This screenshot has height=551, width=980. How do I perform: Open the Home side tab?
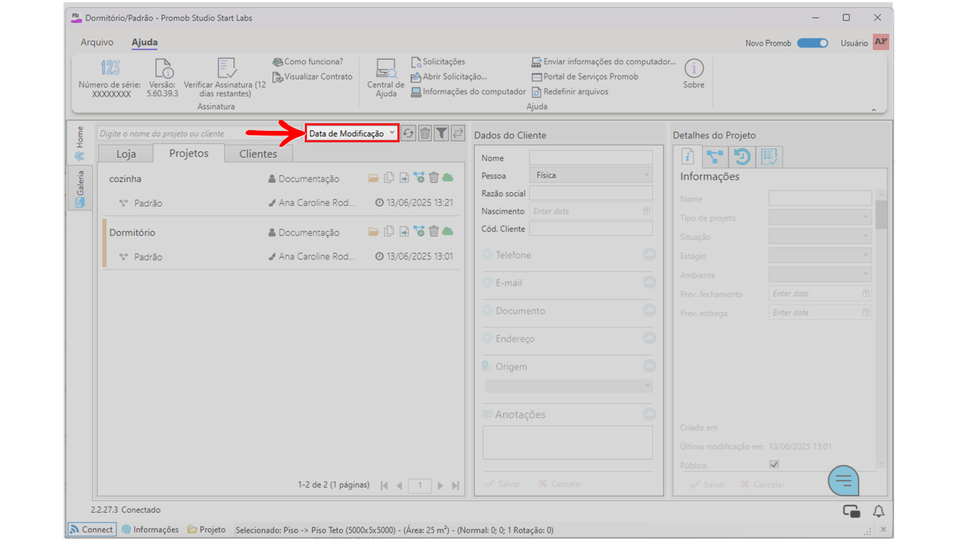click(x=80, y=144)
